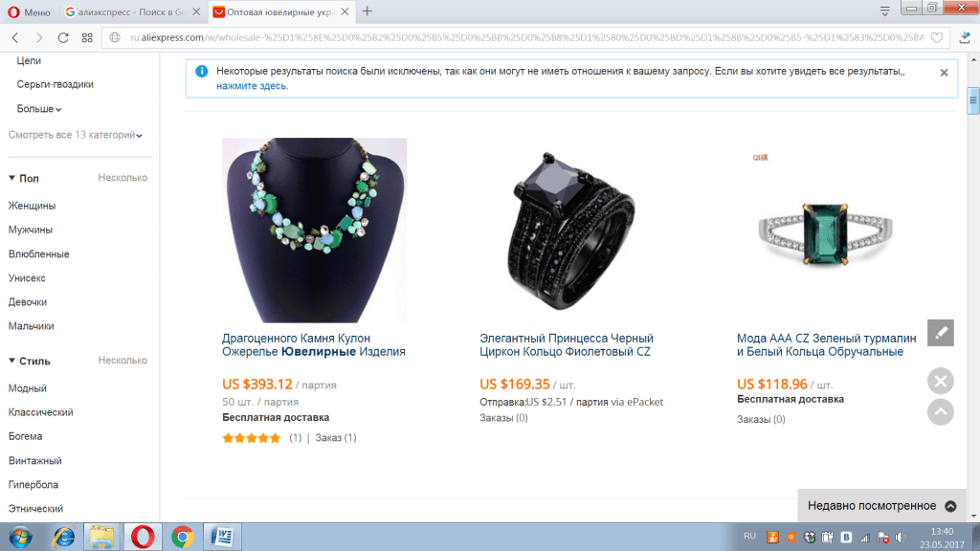
Task: Open the Opera Меню button
Action: (x=29, y=11)
